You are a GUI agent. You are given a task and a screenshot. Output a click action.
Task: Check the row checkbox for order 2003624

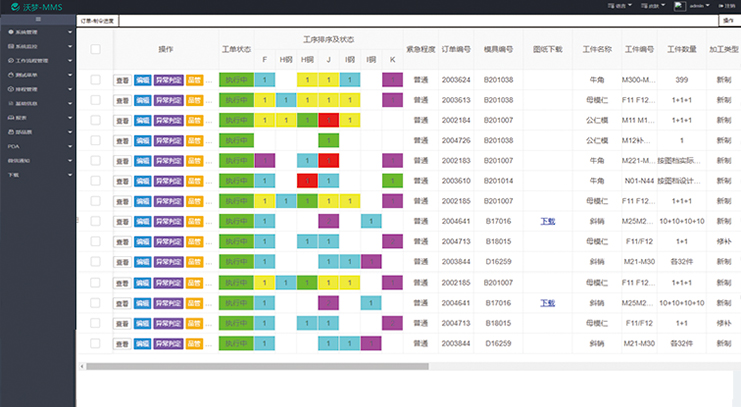(x=95, y=79)
